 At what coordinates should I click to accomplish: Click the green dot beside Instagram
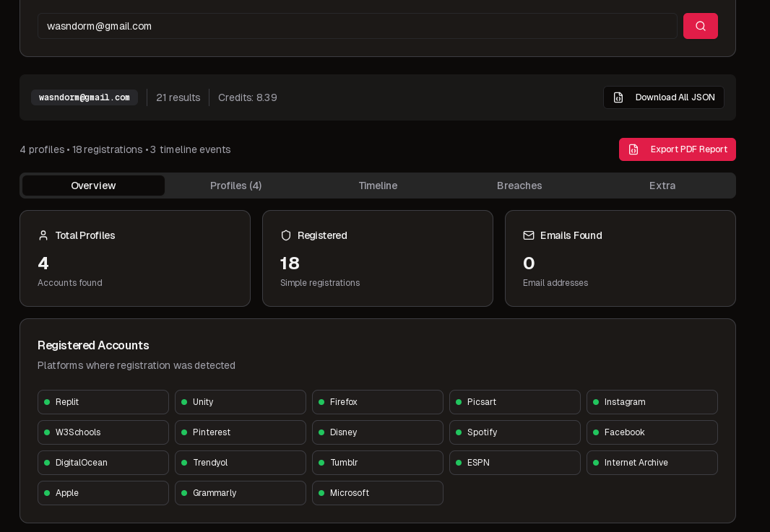click(596, 402)
